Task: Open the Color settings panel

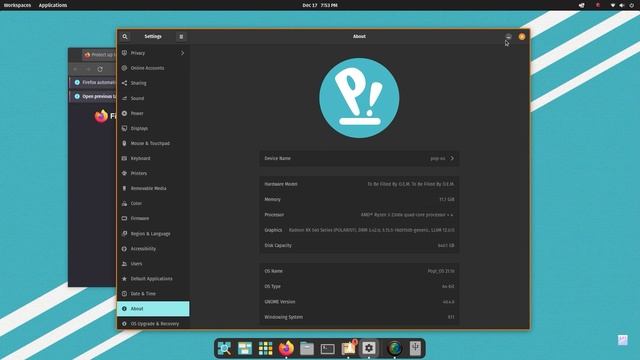Action: pyautogui.click(x=153, y=203)
